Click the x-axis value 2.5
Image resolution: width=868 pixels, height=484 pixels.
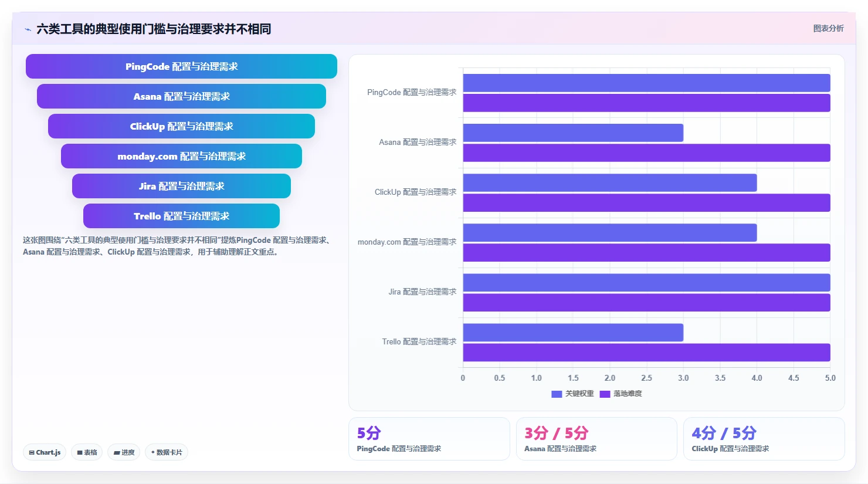click(x=646, y=378)
